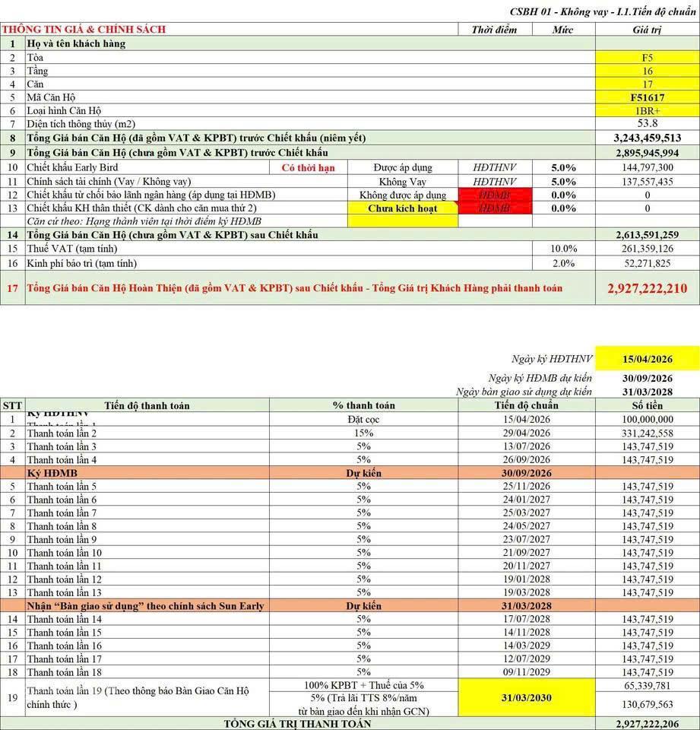The image size is (700, 730).
Task: Click date "13/07/2026" for payment 3
Action: [x=527, y=446]
